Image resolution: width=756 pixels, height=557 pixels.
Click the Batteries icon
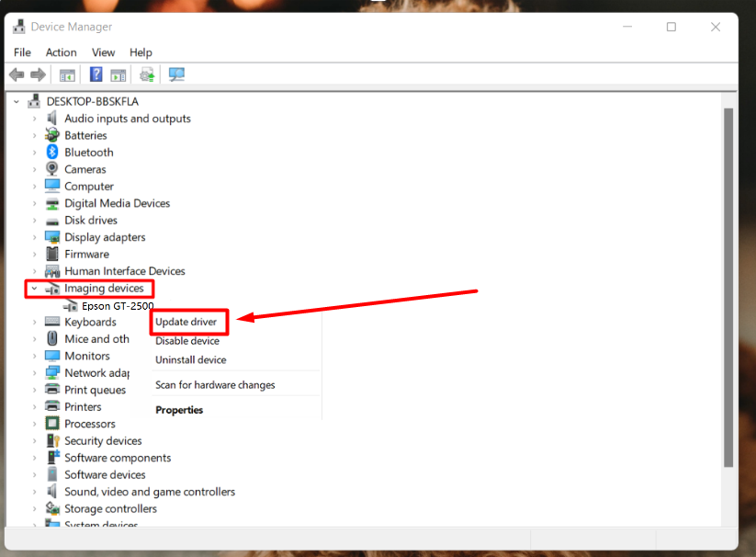pos(52,135)
